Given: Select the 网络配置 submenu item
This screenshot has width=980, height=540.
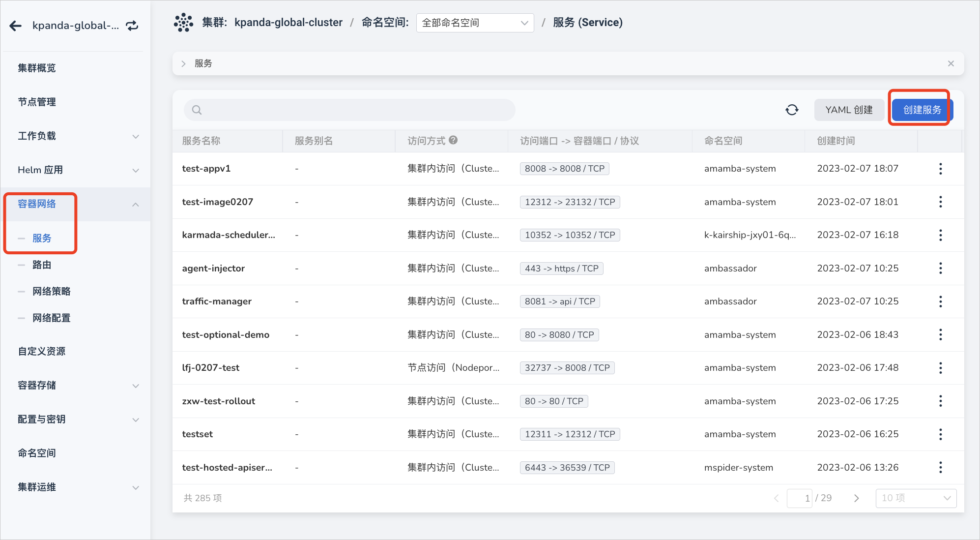Looking at the screenshot, I should pyautogui.click(x=52, y=318).
